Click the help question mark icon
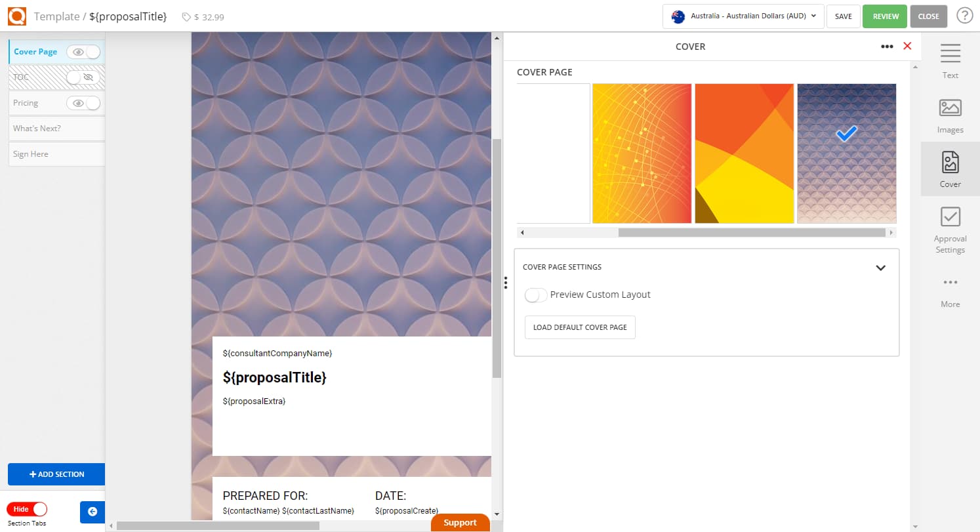The height and width of the screenshot is (532, 980). click(964, 16)
